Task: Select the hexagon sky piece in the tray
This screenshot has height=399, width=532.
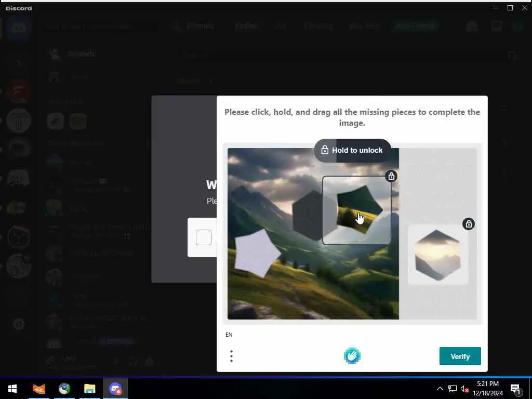Action: 437,255
